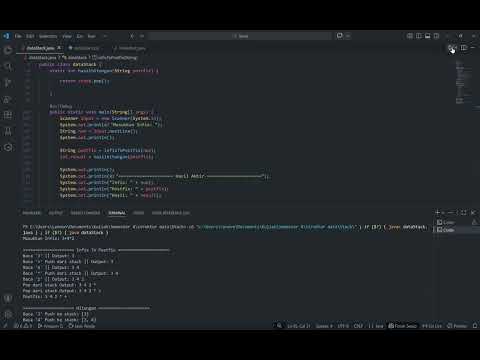This screenshot has height=360, width=480.
Task: Select the first Code terminal in list
Action: click(457, 222)
